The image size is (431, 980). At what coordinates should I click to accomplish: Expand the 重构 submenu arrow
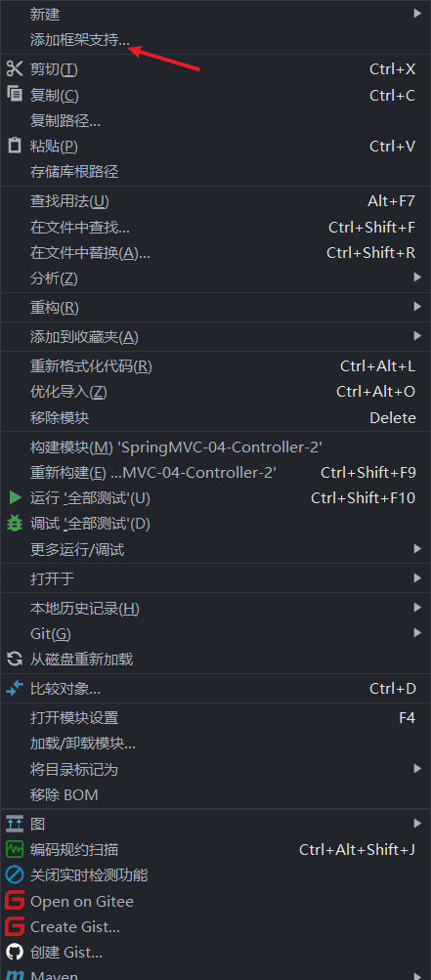point(417,307)
